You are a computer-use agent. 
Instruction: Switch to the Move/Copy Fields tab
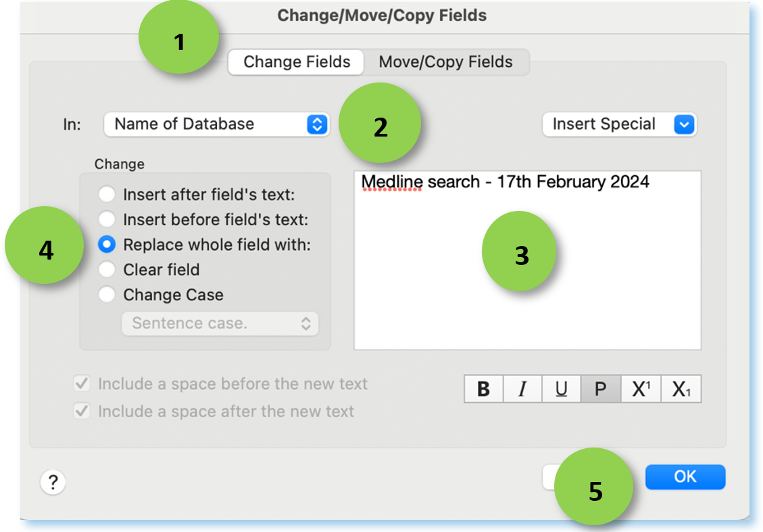(x=445, y=62)
